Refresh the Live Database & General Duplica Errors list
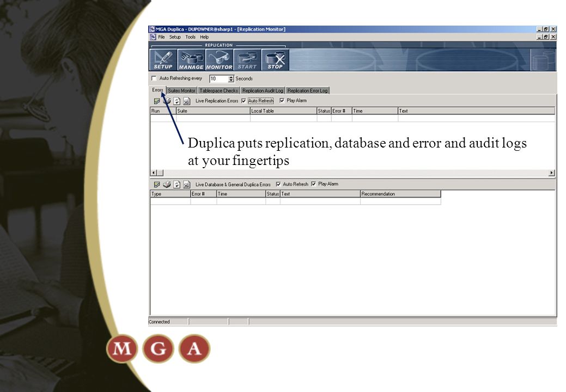Image resolution: width=566 pixels, height=392 pixels. click(x=177, y=185)
